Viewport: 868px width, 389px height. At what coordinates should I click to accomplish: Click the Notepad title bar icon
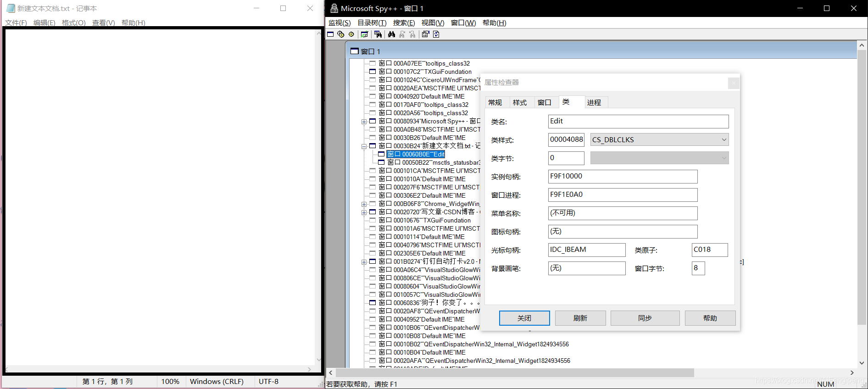[x=11, y=8]
